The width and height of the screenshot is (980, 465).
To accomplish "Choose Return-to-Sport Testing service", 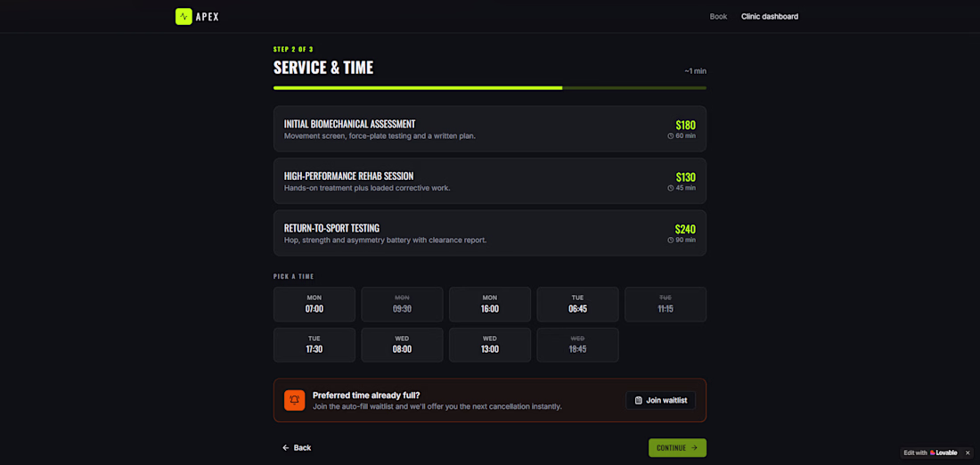I will [490, 232].
